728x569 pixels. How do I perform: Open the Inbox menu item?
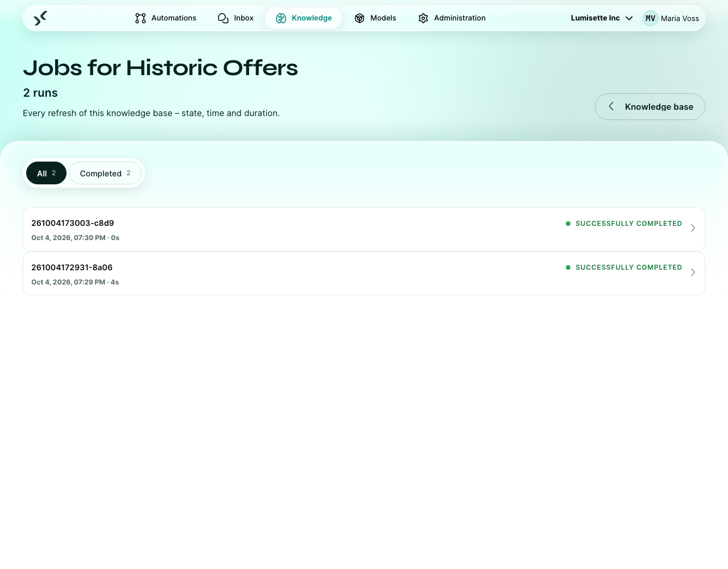tap(235, 18)
